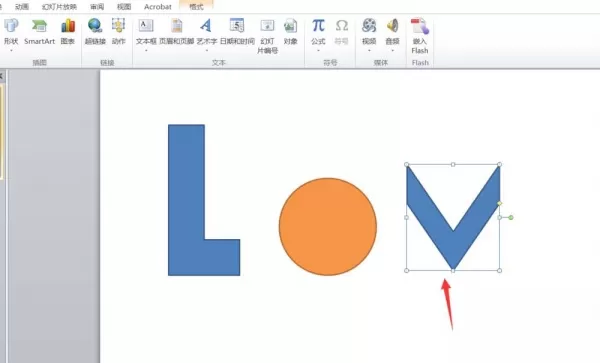The height and width of the screenshot is (363, 600).
Task: Open the Action (动作) settings
Action: click(x=119, y=32)
